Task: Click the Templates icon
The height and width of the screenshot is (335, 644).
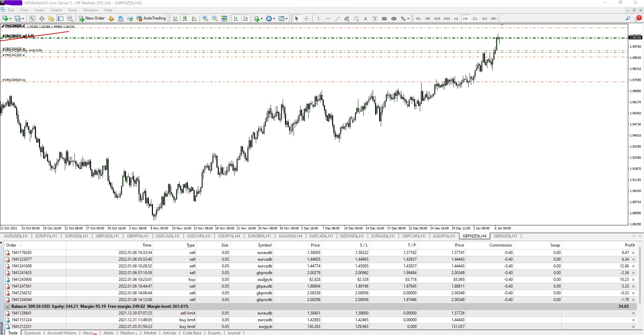Action: pyautogui.click(x=281, y=18)
